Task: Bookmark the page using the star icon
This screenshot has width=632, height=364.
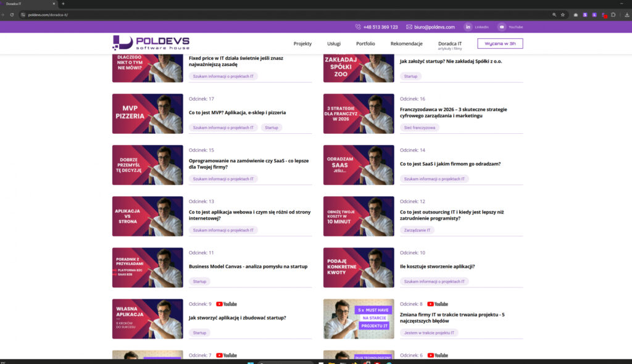Action: point(562,14)
